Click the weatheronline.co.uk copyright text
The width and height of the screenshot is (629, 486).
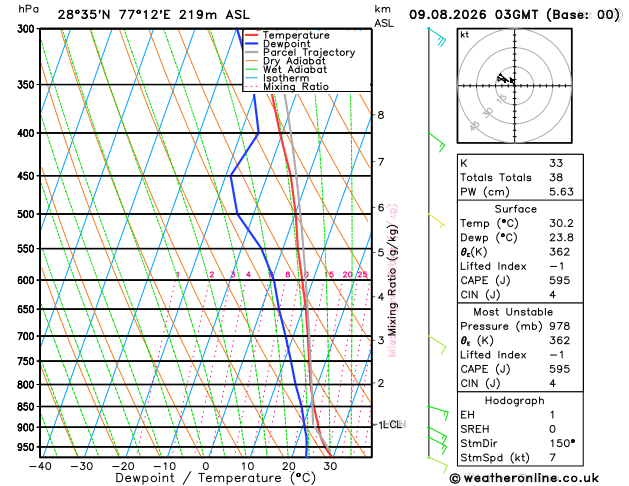coord(524,478)
